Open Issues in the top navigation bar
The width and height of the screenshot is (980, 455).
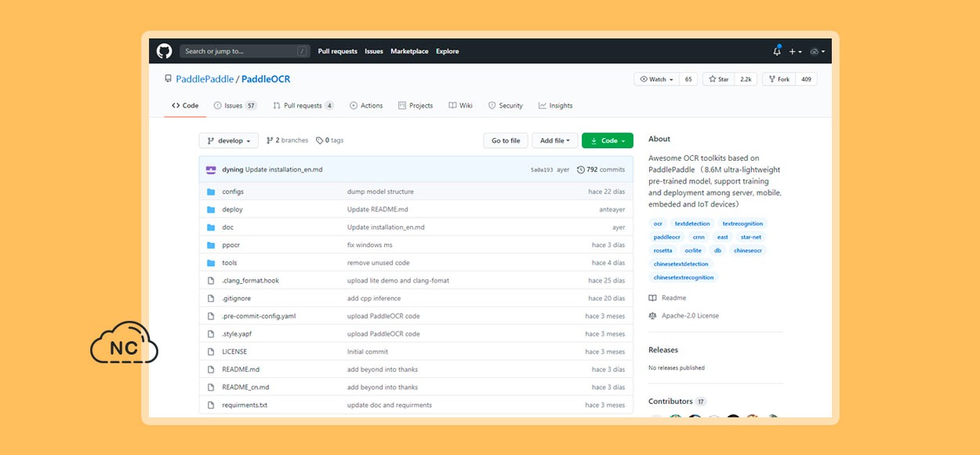coord(374,51)
